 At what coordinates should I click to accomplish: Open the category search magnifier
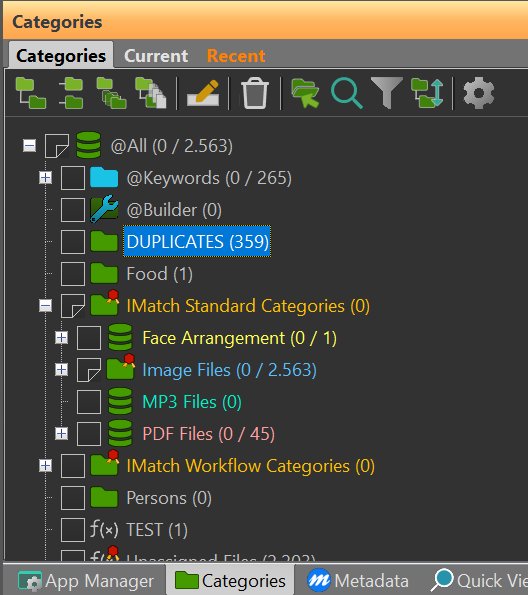click(x=347, y=93)
